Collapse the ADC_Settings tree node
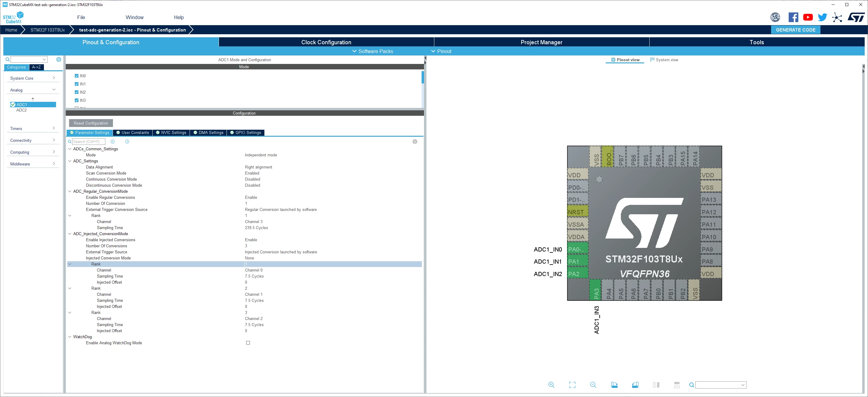This screenshot has height=397, width=868. click(70, 161)
